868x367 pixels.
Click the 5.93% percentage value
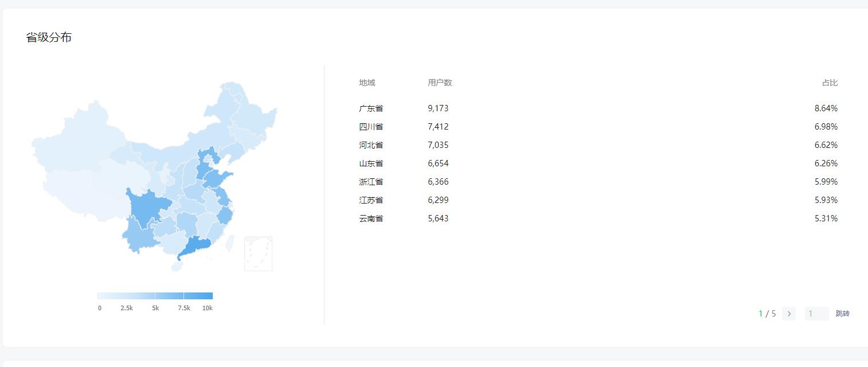[x=826, y=200]
